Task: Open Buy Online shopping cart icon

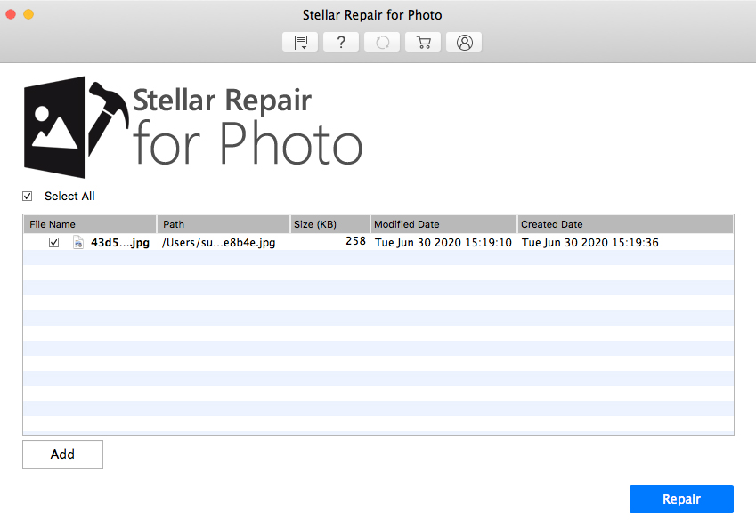Action: [x=423, y=43]
